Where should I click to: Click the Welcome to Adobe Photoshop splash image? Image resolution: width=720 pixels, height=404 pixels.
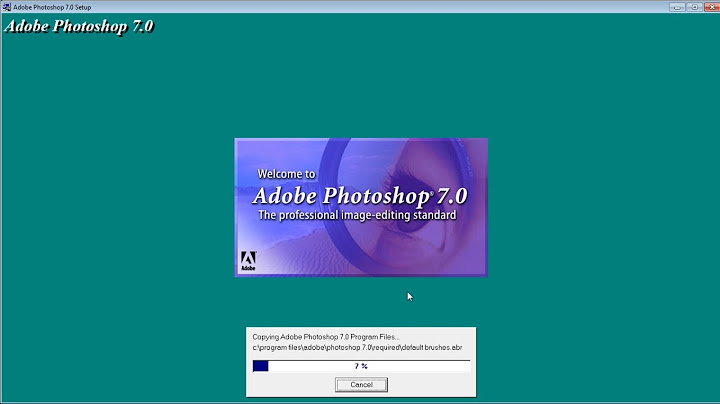pos(361,208)
